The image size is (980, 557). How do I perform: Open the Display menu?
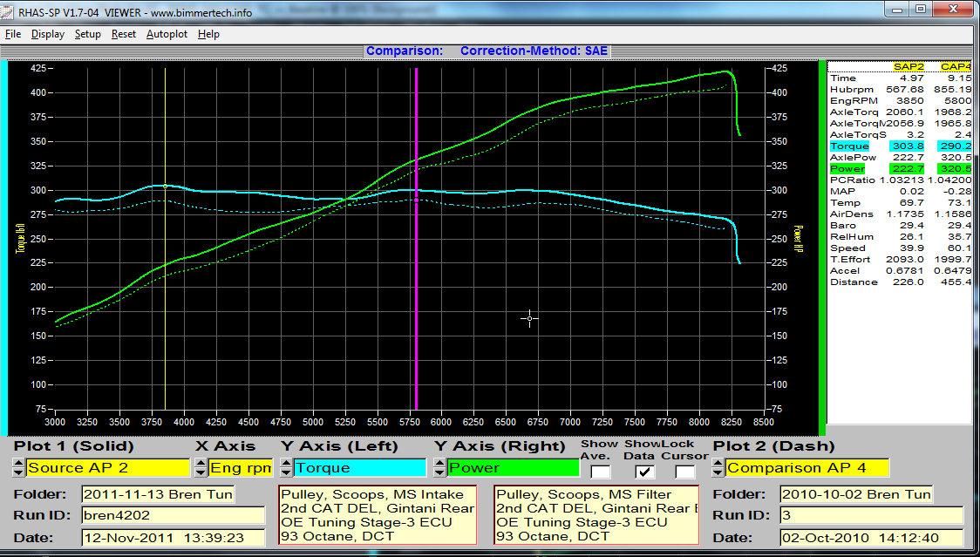(x=47, y=34)
